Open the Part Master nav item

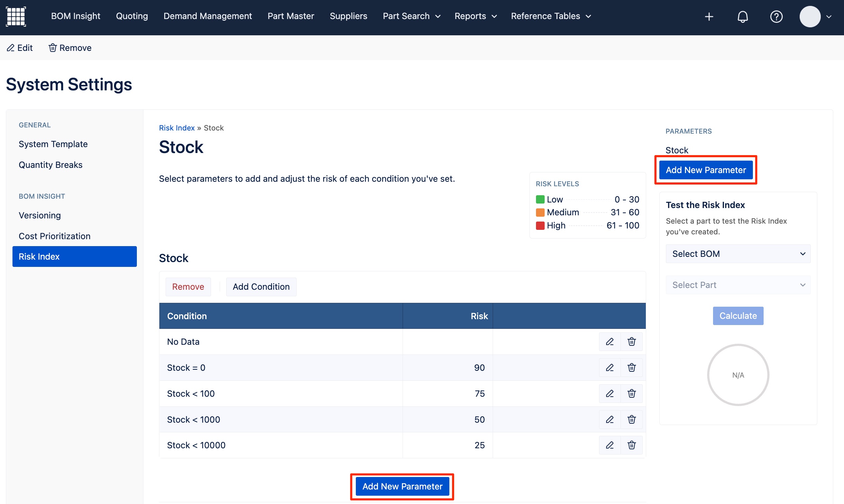(x=291, y=16)
